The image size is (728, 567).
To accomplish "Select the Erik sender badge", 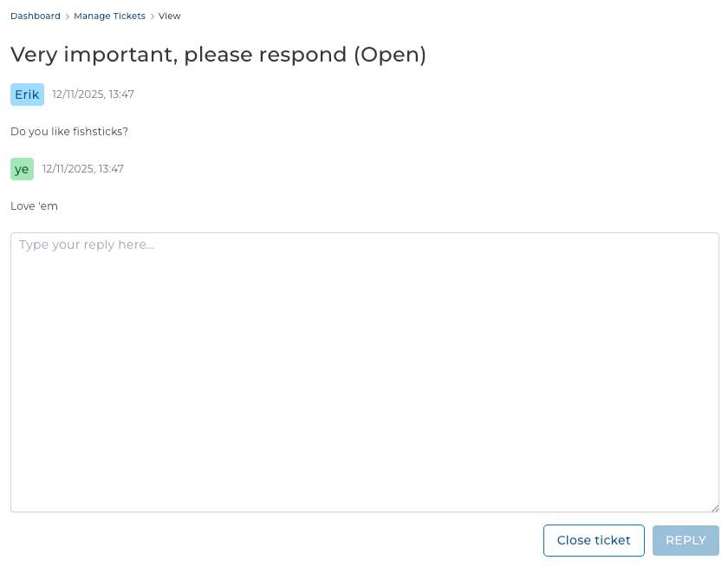I will coord(27,94).
